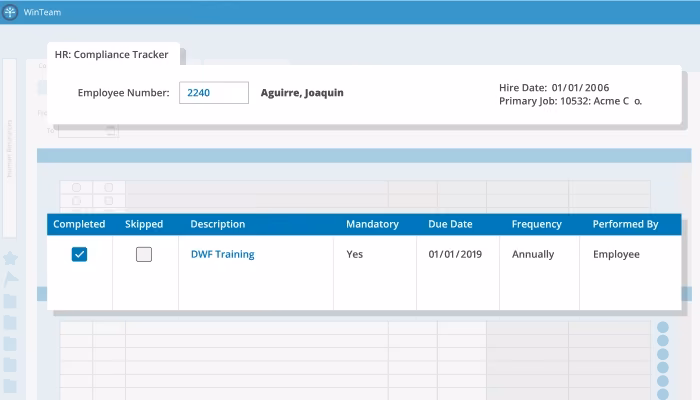Click the Employee Number field showing 2240
The image size is (700, 400).
pyautogui.click(x=214, y=93)
